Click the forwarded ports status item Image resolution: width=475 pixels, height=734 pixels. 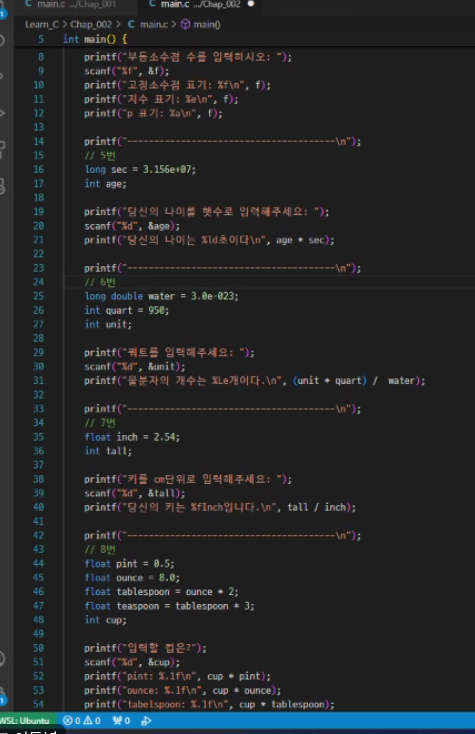pyautogui.click(x=121, y=720)
